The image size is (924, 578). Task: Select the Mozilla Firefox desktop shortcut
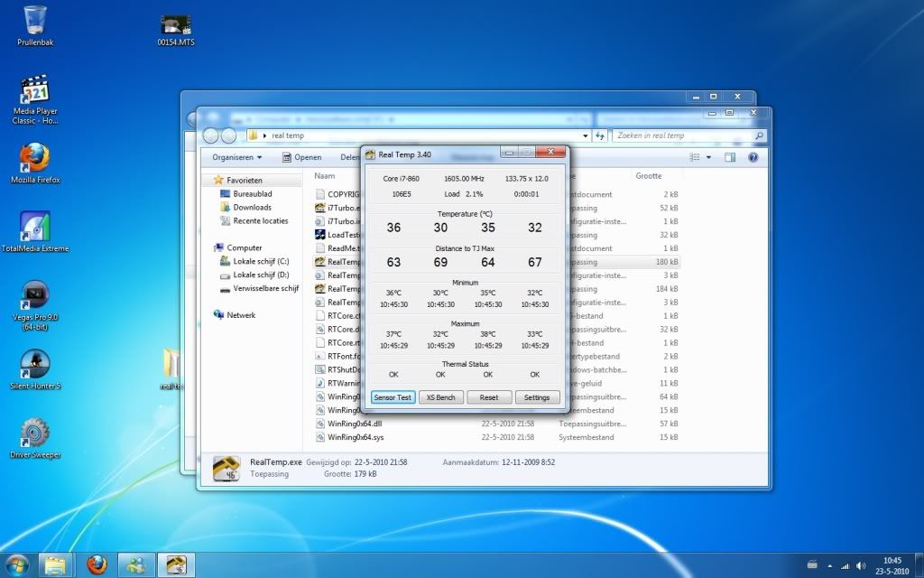point(35,159)
